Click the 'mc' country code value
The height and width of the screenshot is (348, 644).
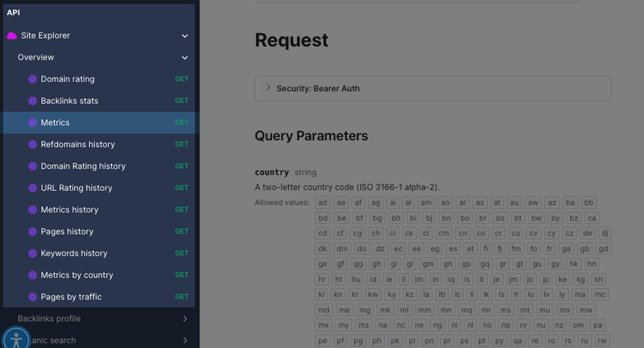tap(600, 295)
